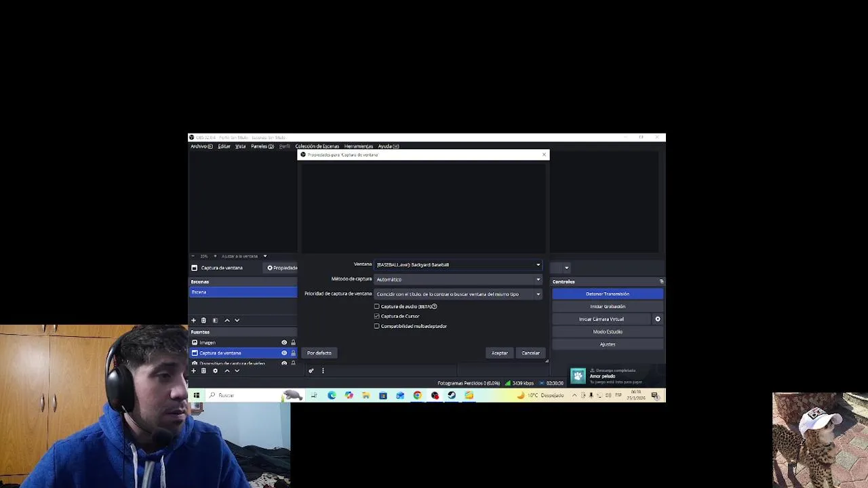Image resolution: width=868 pixels, height=488 pixels.
Task: Zoom in the preview with the plus icon
Action: [215, 256]
